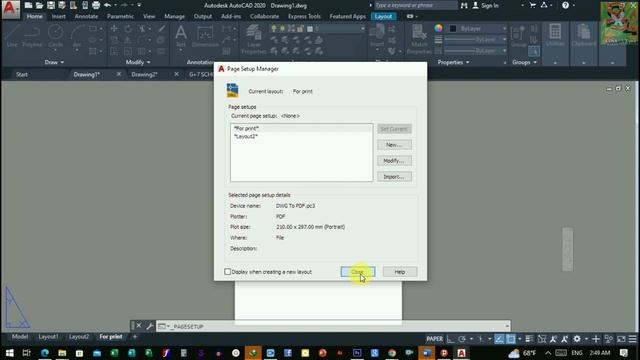Screen dimensions: 640x360
Task: Open the Home ribbon tab
Action: point(35,16)
